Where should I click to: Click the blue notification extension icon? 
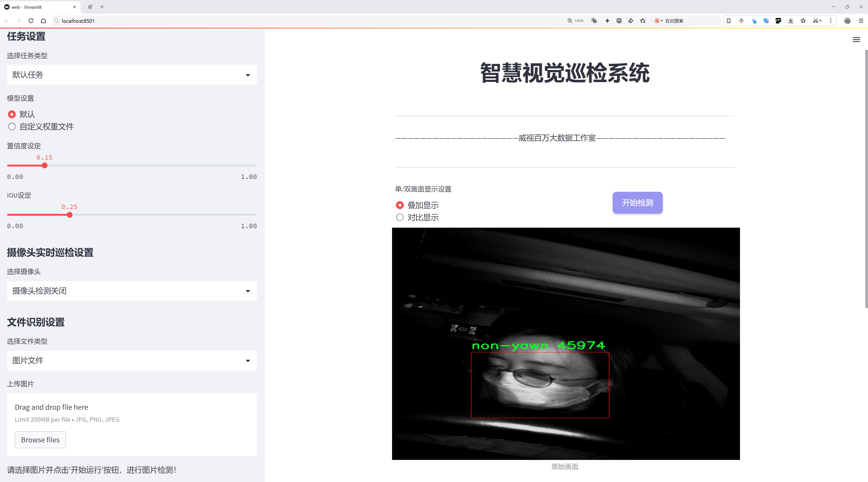(x=754, y=20)
